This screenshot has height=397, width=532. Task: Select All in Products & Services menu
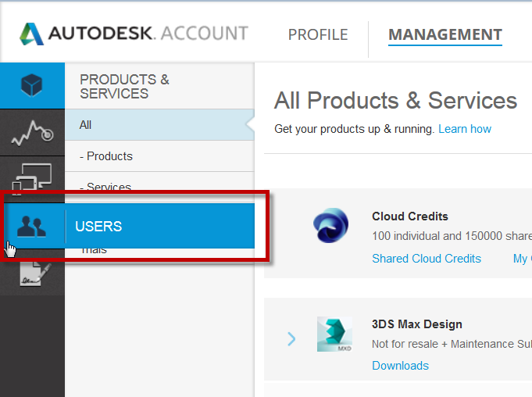click(x=159, y=125)
